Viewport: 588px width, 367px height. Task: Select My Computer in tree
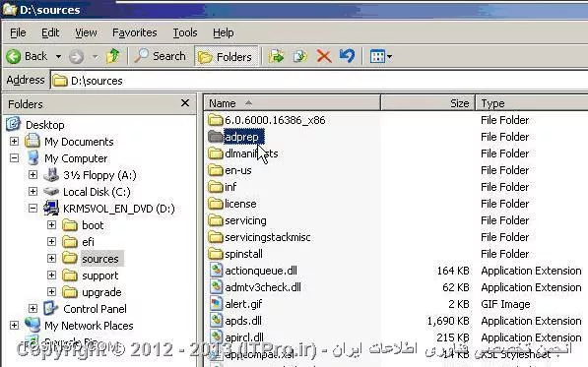[x=76, y=158]
